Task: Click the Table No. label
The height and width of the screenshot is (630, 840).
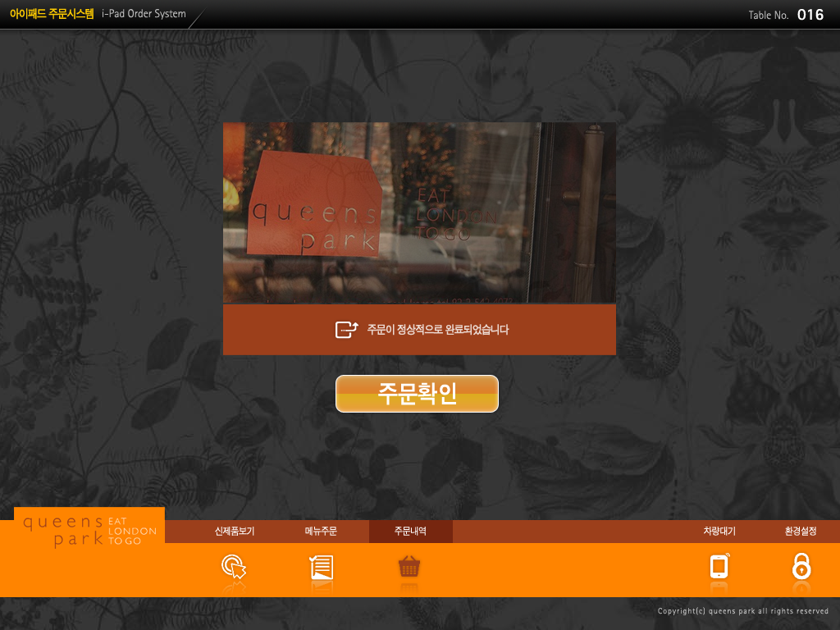Action: [x=769, y=16]
